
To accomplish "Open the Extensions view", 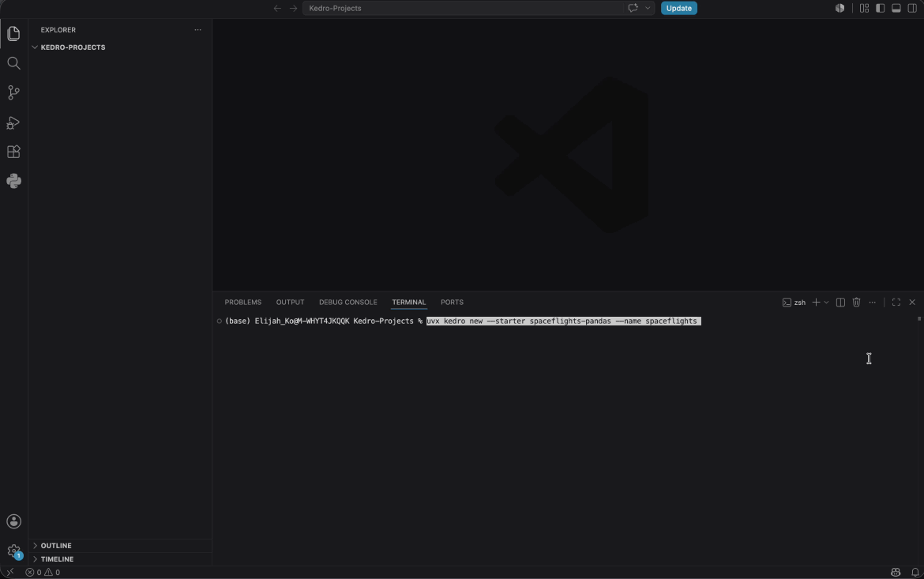I will pos(13,152).
